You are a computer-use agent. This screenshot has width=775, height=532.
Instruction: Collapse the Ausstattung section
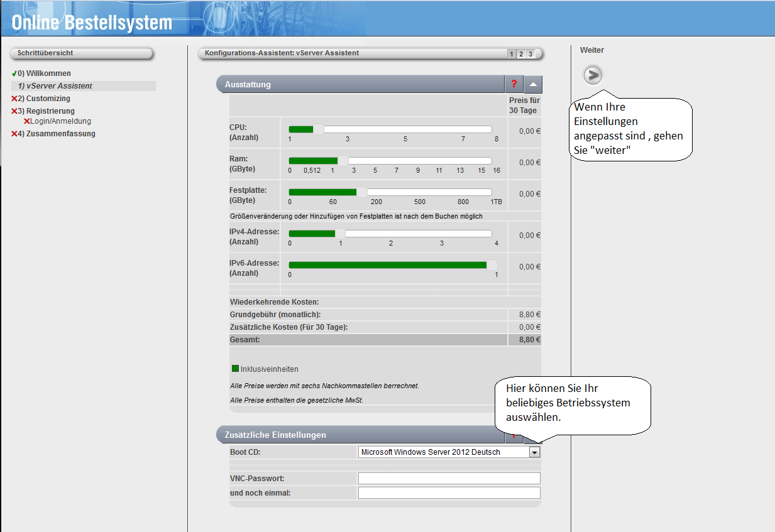tap(533, 84)
